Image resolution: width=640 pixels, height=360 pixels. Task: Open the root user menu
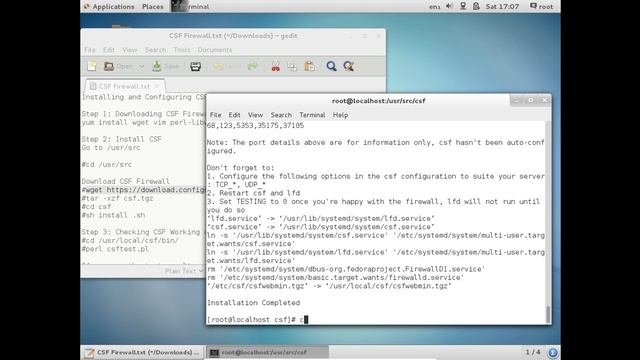[542, 7]
